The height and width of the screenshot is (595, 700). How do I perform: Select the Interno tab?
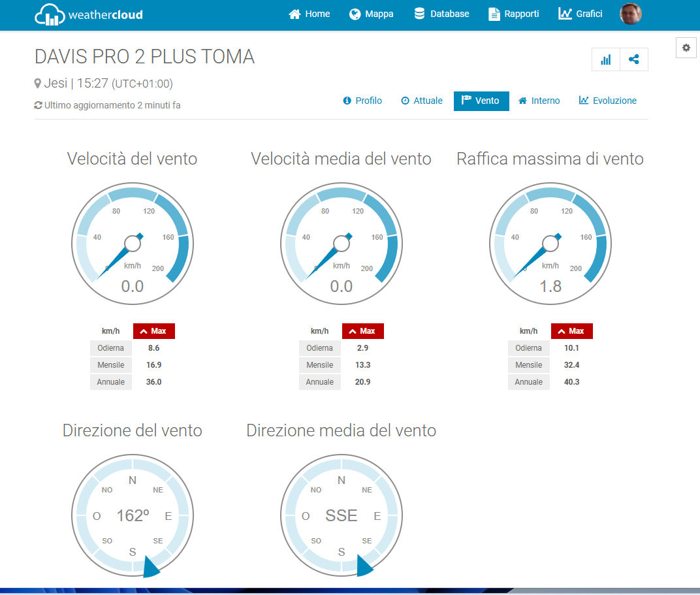[539, 101]
